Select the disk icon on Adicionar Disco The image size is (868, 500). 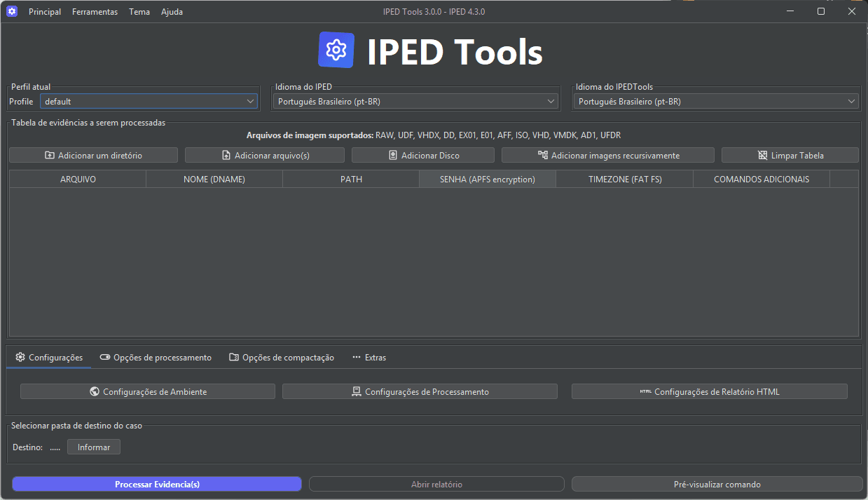point(394,155)
